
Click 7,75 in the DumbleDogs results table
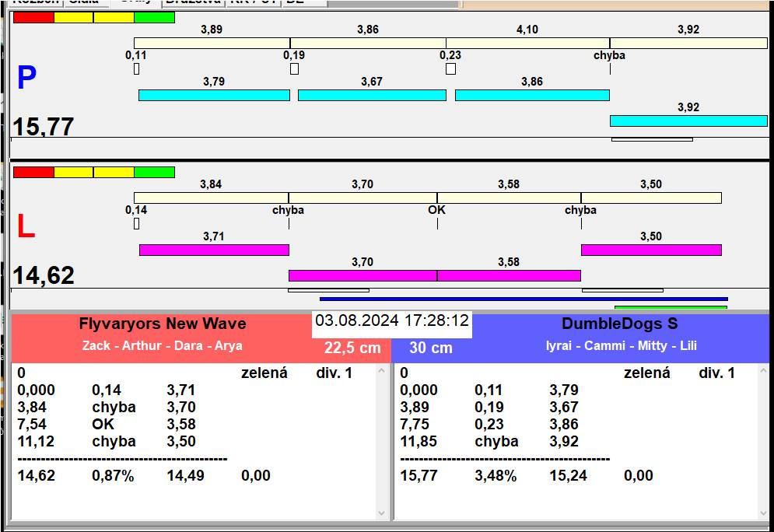click(415, 425)
